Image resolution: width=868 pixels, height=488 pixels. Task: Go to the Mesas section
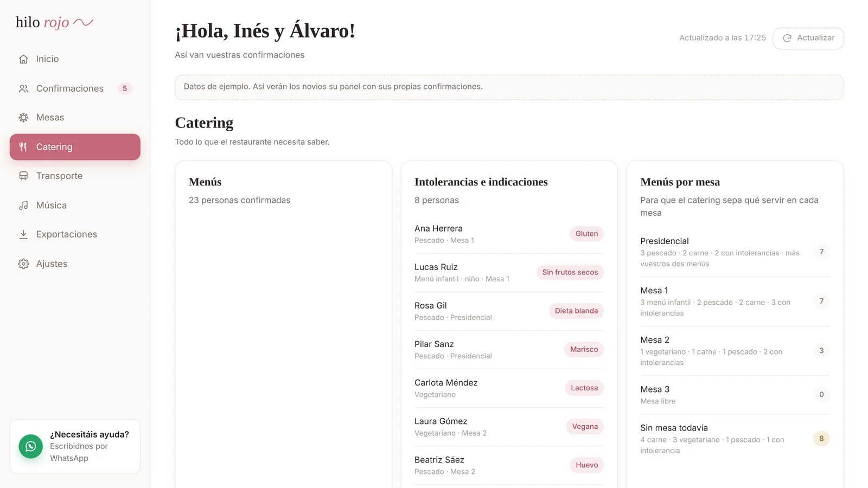pyautogui.click(x=75, y=118)
